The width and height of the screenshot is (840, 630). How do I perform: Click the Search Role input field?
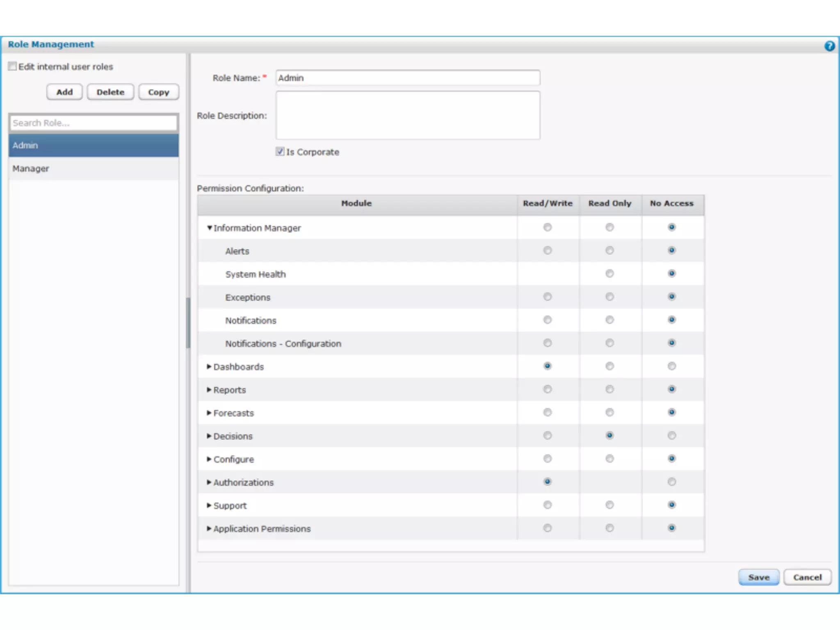click(x=94, y=123)
